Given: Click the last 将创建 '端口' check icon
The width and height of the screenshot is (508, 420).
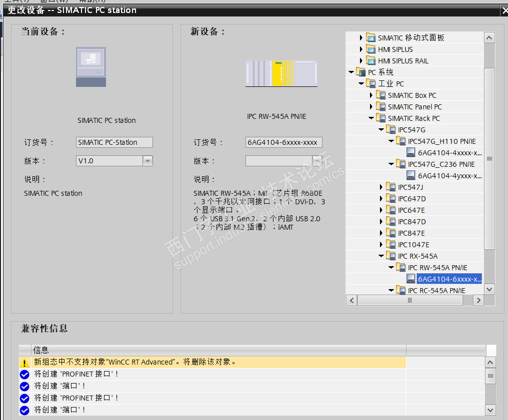Looking at the screenshot, I should coord(24,411).
